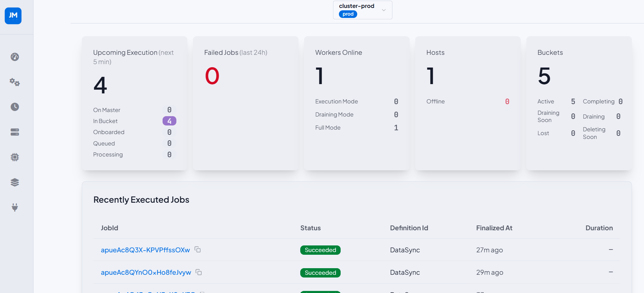Click the JobId column header
The image size is (644, 293).
(x=109, y=228)
